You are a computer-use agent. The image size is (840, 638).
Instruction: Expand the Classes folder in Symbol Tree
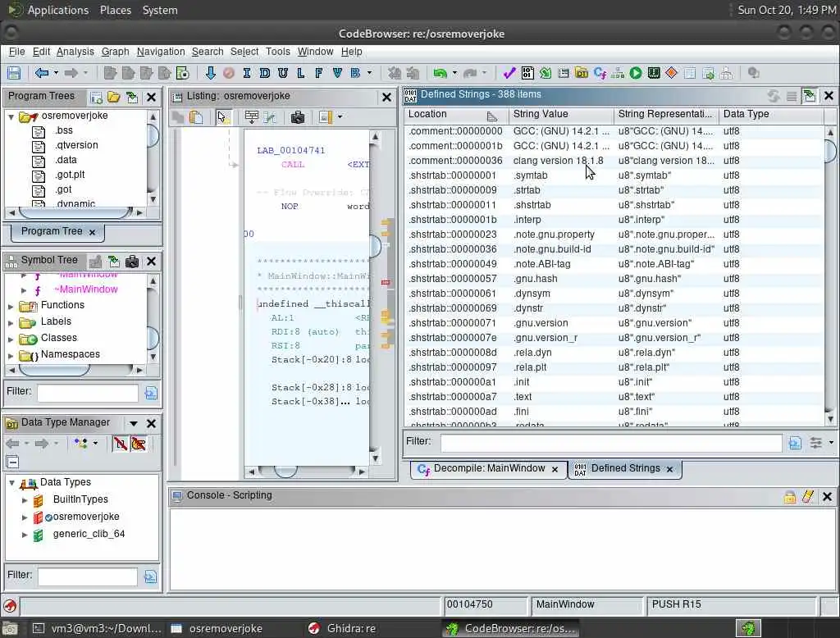[11, 339]
